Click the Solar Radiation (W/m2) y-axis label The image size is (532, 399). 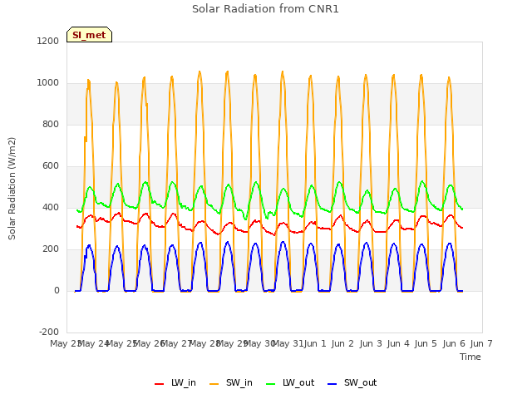pos(12,189)
